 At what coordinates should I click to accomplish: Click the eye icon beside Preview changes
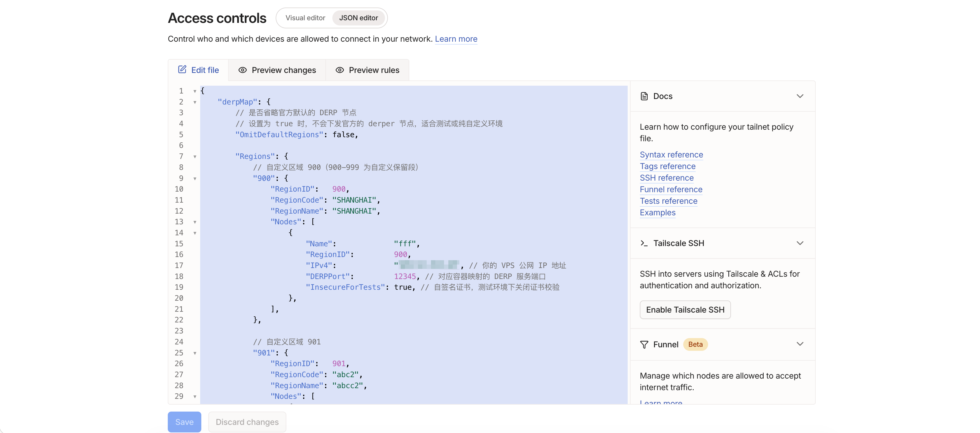(x=242, y=70)
